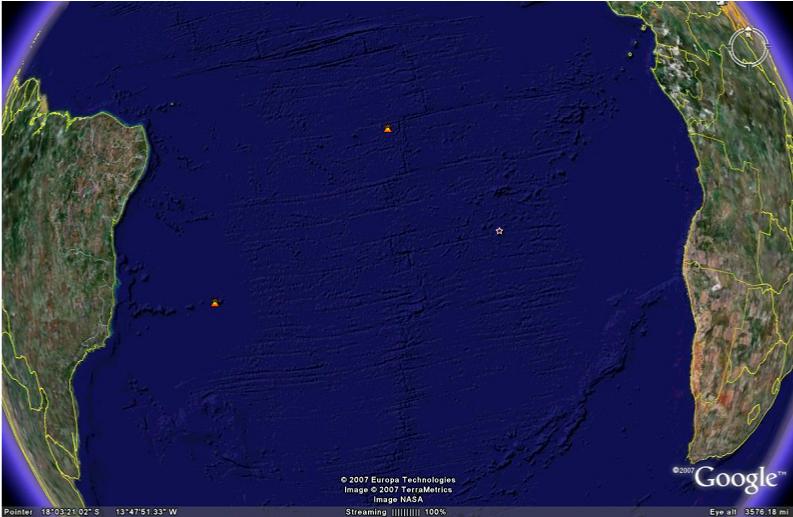Click the Eye alt altitude readout
This screenshot has width=793, height=517.
[x=748, y=511]
